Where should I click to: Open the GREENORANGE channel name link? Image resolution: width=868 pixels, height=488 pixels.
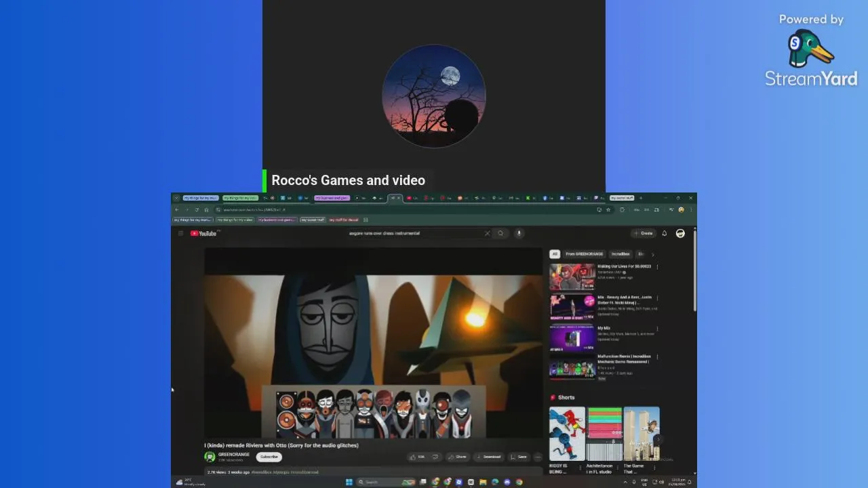click(x=234, y=455)
